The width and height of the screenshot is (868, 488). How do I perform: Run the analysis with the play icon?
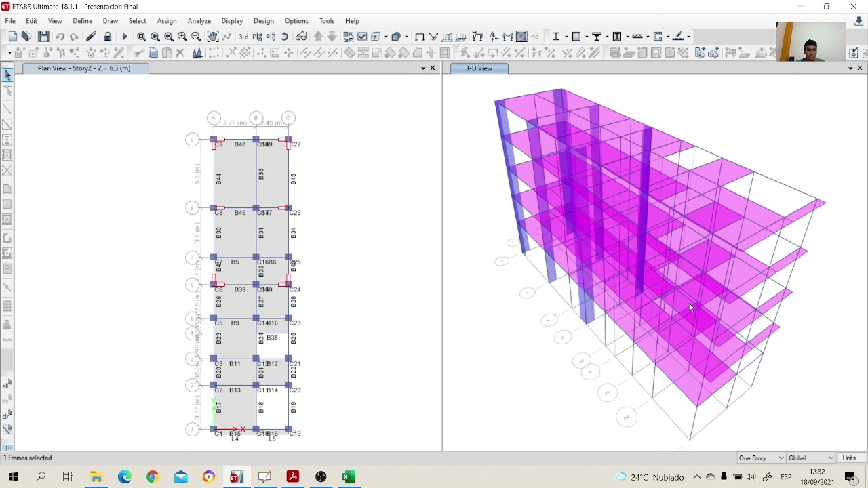point(125,37)
